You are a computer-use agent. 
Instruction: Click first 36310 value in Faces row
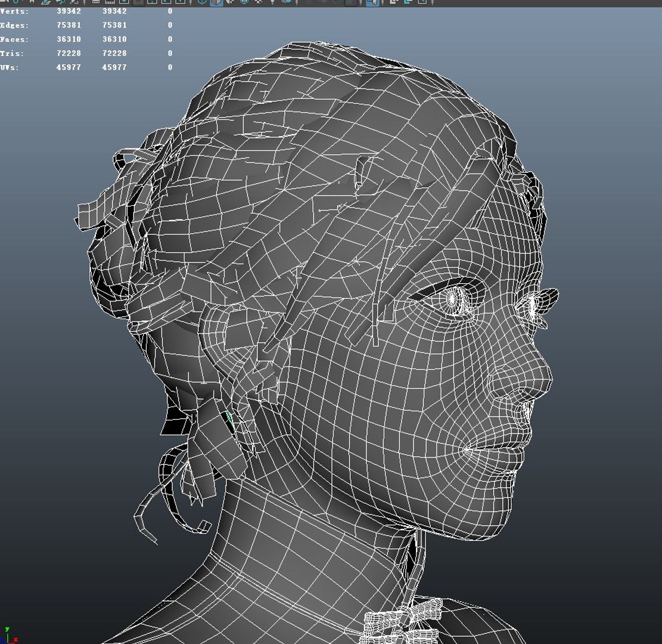(69, 39)
